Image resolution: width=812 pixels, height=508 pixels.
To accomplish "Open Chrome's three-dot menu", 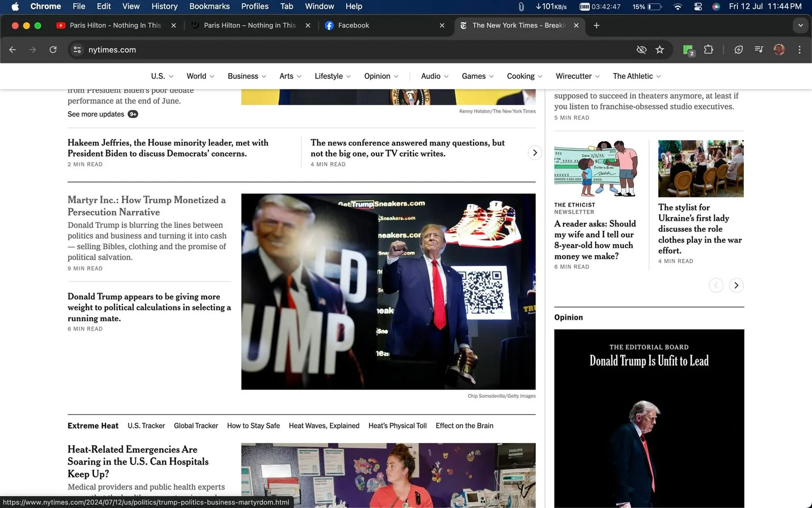I will coord(799,50).
